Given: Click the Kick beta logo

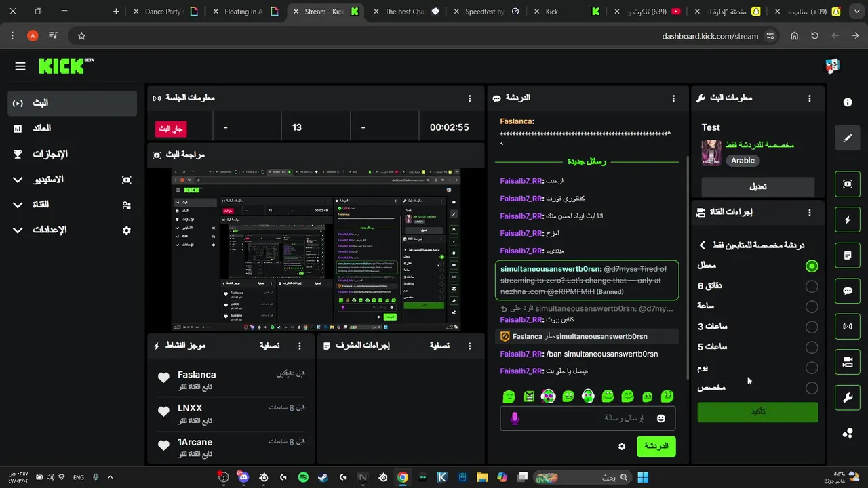Looking at the screenshot, I should click(x=66, y=66).
